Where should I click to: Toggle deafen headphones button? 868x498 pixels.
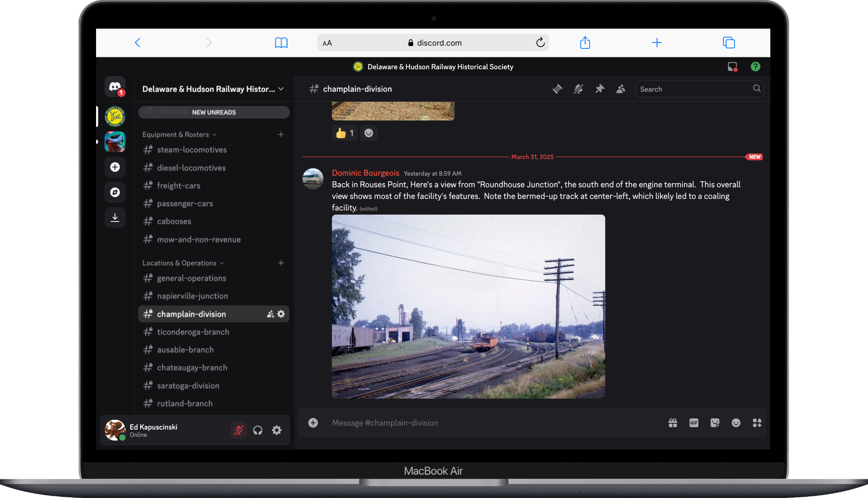(x=258, y=430)
